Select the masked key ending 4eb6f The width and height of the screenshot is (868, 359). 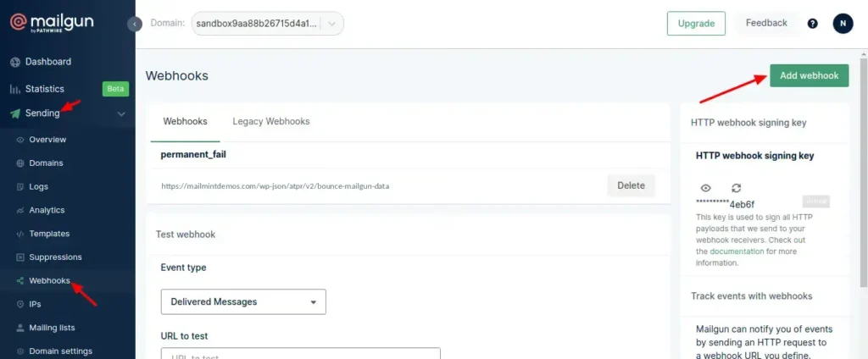[726, 203]
